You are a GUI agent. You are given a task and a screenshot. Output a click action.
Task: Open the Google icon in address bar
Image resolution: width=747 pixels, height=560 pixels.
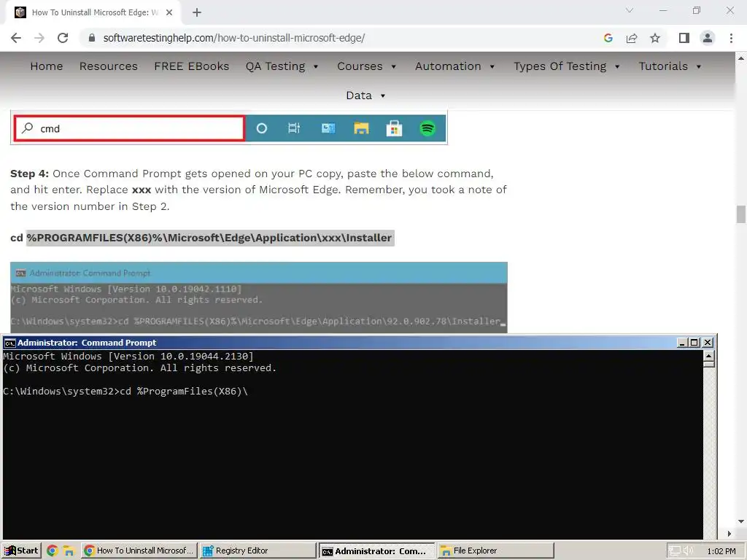608,38
